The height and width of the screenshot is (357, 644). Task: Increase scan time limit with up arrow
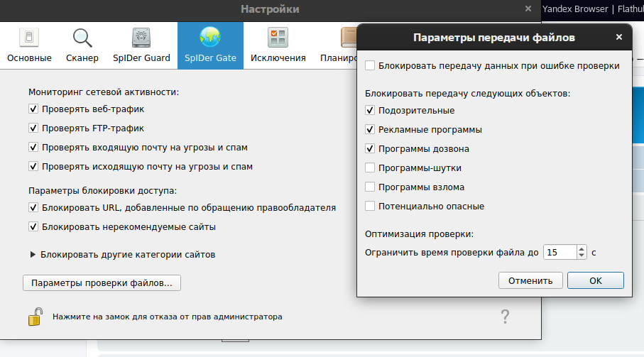click(x=581, y=248)
